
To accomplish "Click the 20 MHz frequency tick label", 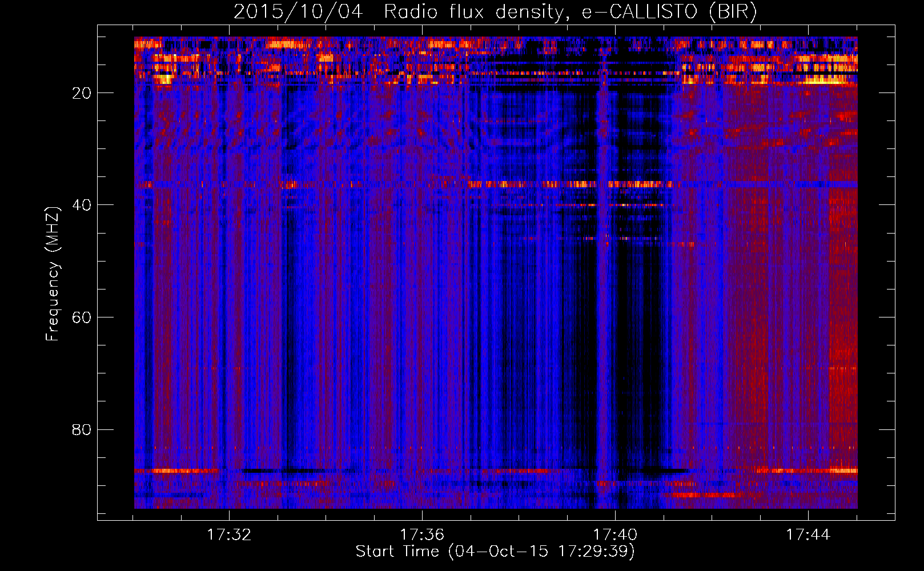I will pyautogui.click(x=82, y=93).
